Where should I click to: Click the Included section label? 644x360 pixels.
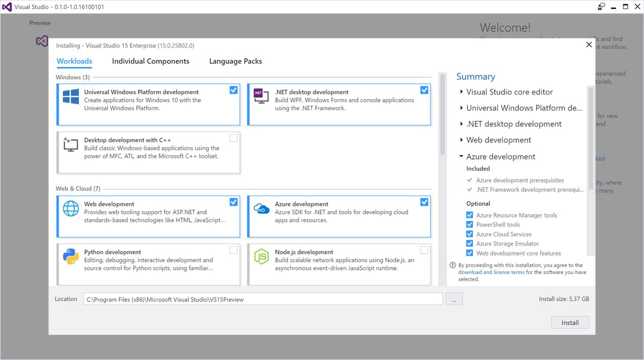pyautogui.click(x=478, y=169)
